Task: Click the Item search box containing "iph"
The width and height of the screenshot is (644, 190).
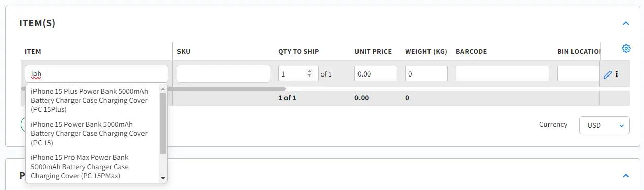Action: click(x=96, y=74)
